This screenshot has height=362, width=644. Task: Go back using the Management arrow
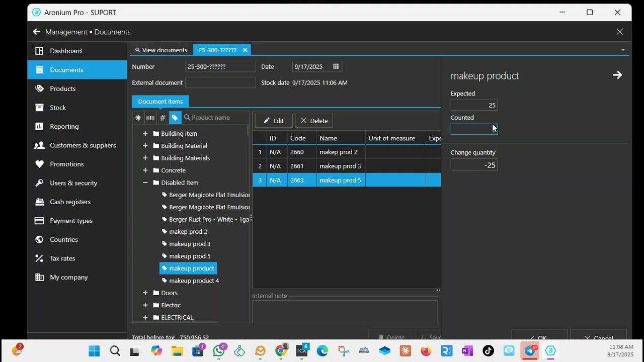coord(36,32)
